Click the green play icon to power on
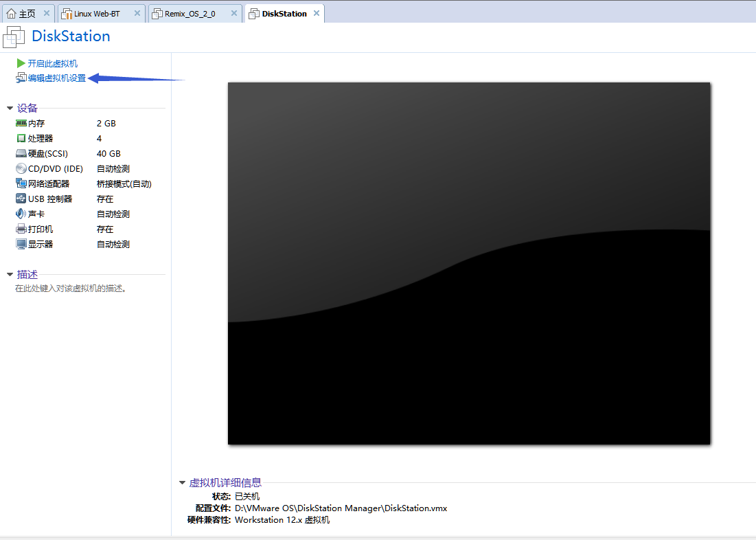 coord(21,63)
